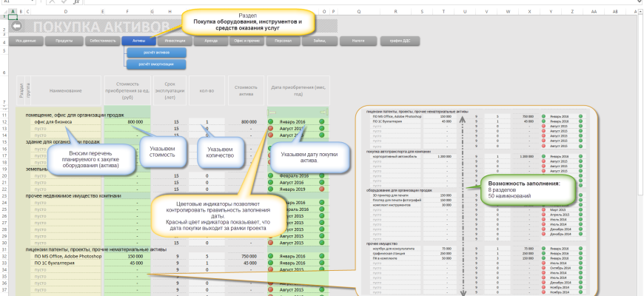
Task: Go to the 'Персонал' section tab
Action: tap(283, 41)
